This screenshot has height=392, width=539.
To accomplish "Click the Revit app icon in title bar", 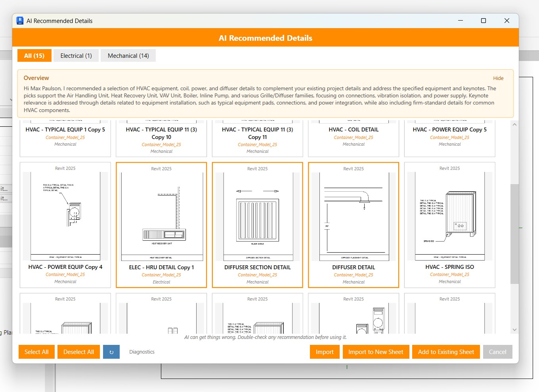I will click(20, 21).
